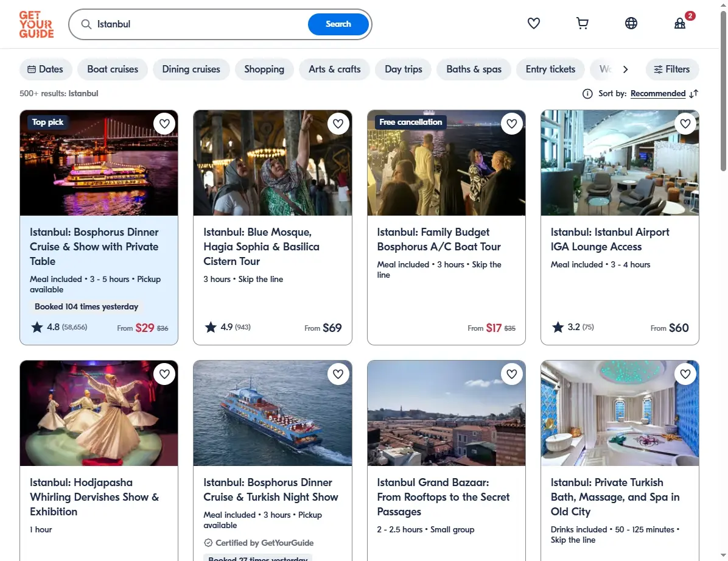Open 'Istanbul Grand Bazaar: From Rooftops' title

point(443,497)
